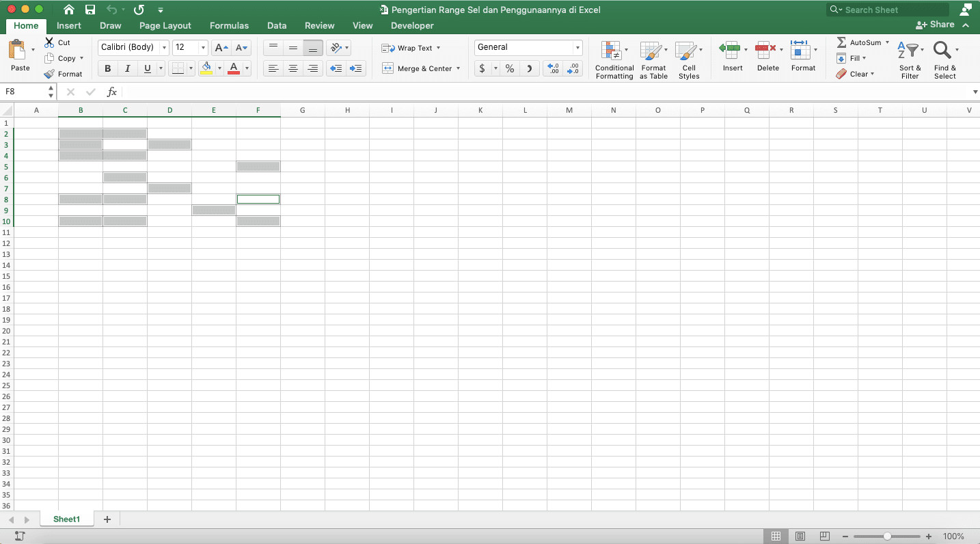Decrease decimal places icon

(x=573, y=68)
